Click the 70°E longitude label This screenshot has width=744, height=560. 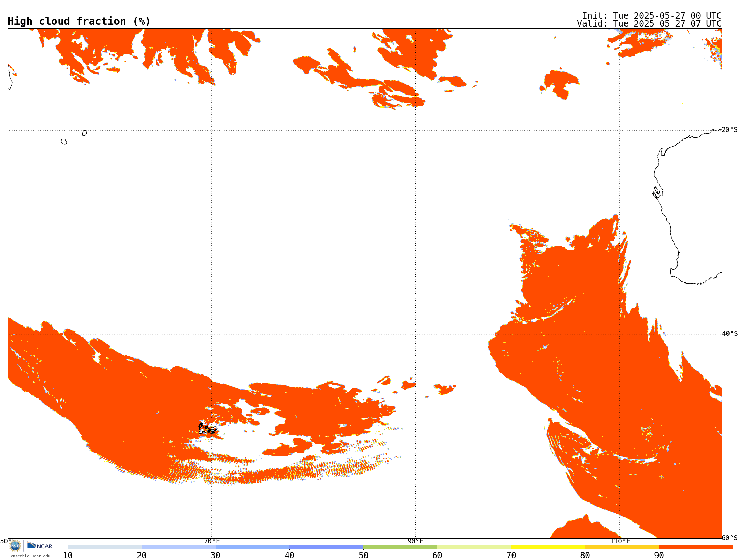(212, 541)
